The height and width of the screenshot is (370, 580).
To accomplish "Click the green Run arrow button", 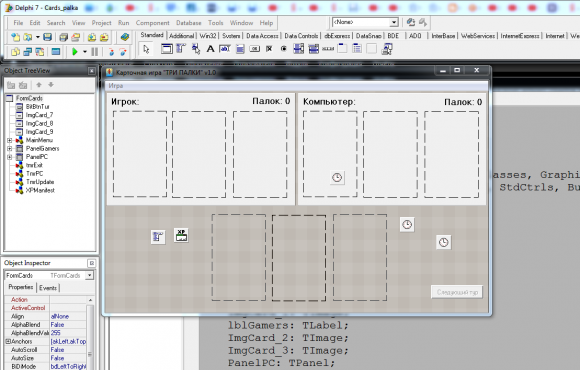I will pyautogui.click(x=75, y=52).
